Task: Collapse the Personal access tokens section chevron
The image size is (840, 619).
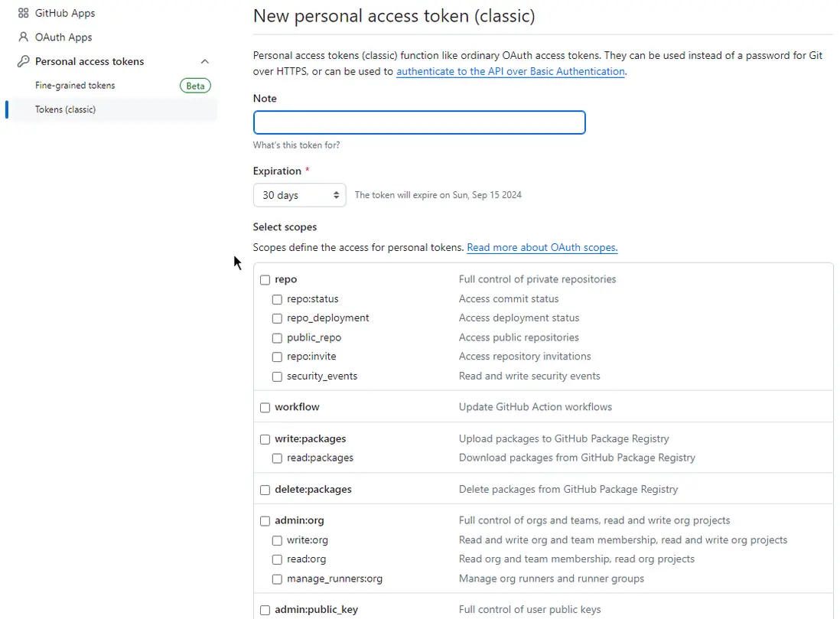Action: [x=204, y=61]
